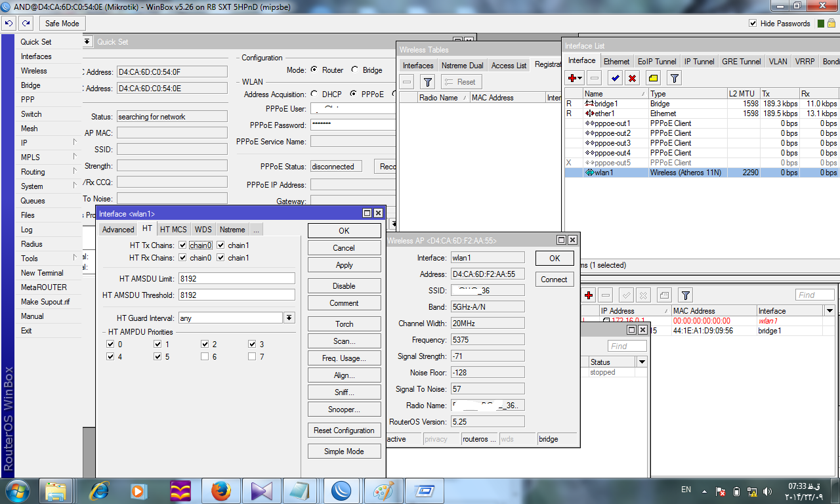The image size is (840, 504).
Task: Open filter funnel left of the lower Find box
Action: click(x=685, y=295)
